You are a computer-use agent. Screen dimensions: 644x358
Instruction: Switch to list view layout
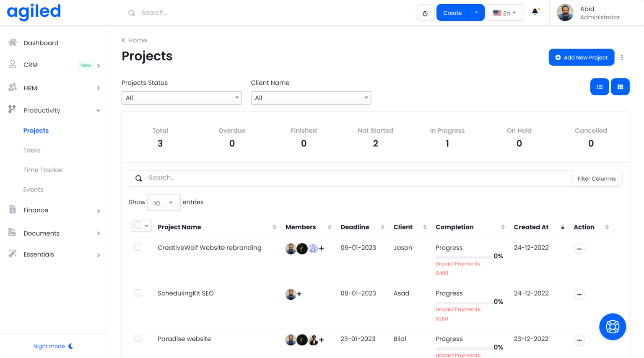tap(600, 87)
